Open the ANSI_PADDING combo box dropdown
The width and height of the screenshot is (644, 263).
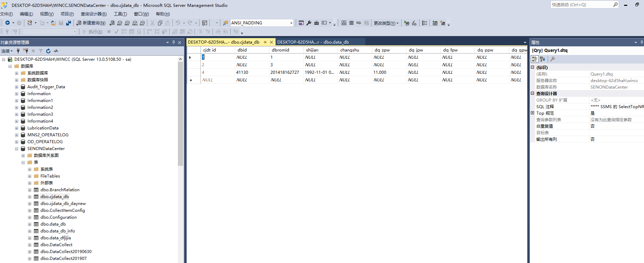coord(291,23)
